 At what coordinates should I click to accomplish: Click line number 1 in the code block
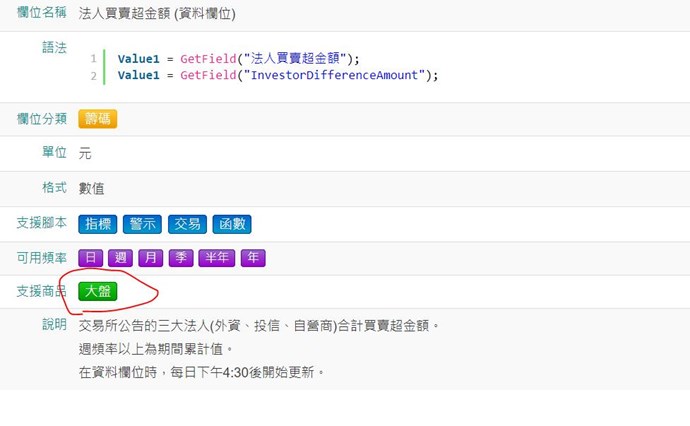pyautogui.click(x=93, y=59)
